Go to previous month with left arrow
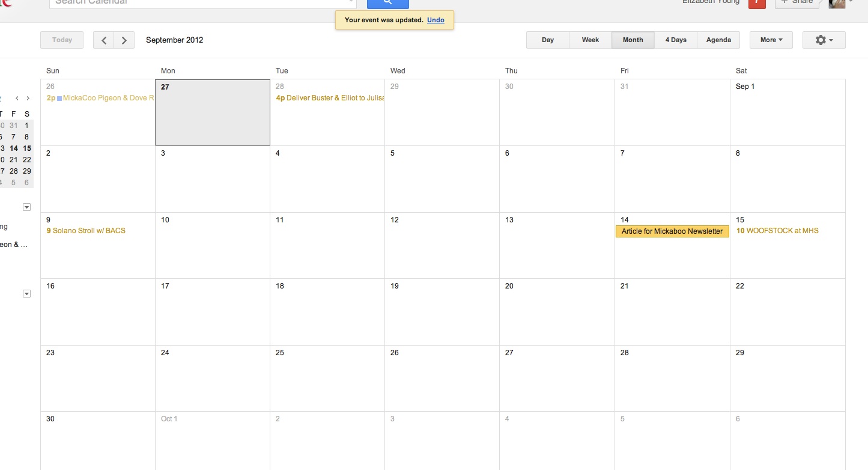Image resolution: width=868 pixels, height=470 pixels. coord(104,40)
